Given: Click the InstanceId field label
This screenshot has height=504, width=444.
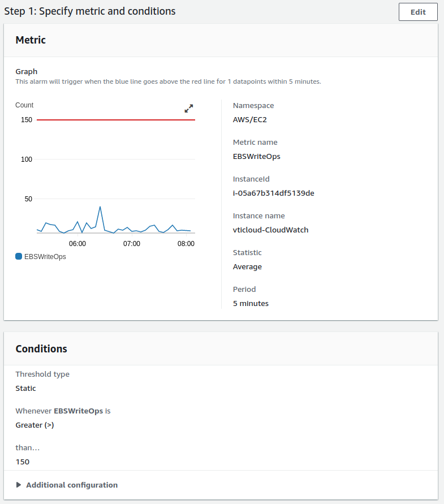Looking at the screenshot, I should pos(251,179).
